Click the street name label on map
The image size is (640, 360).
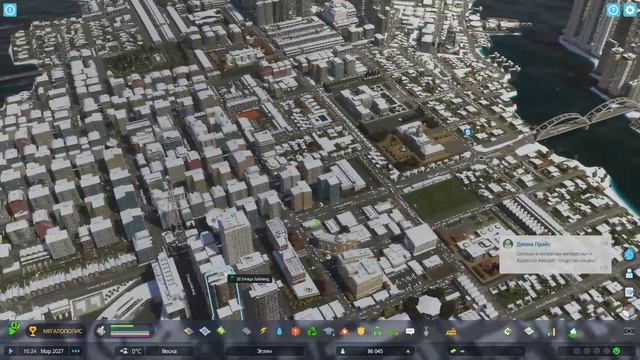point(250,279)
